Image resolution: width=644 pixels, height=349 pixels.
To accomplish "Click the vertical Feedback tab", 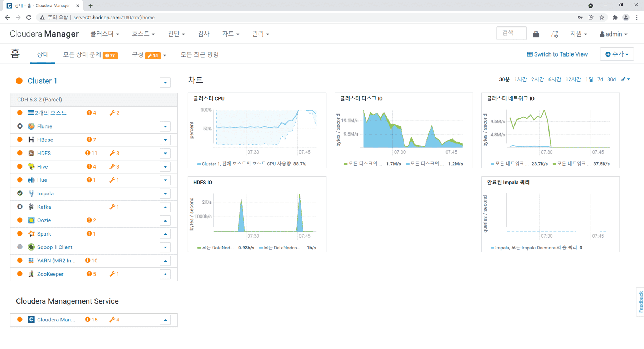I will (640, 302).
